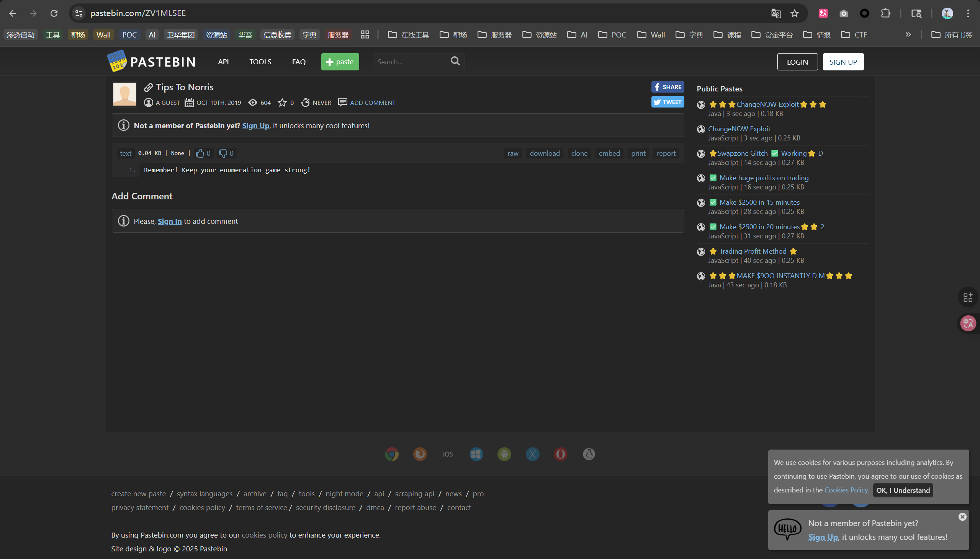Click the Firefox add-on icon in footer
The image size is (980, 559).
tap(419, 454)
